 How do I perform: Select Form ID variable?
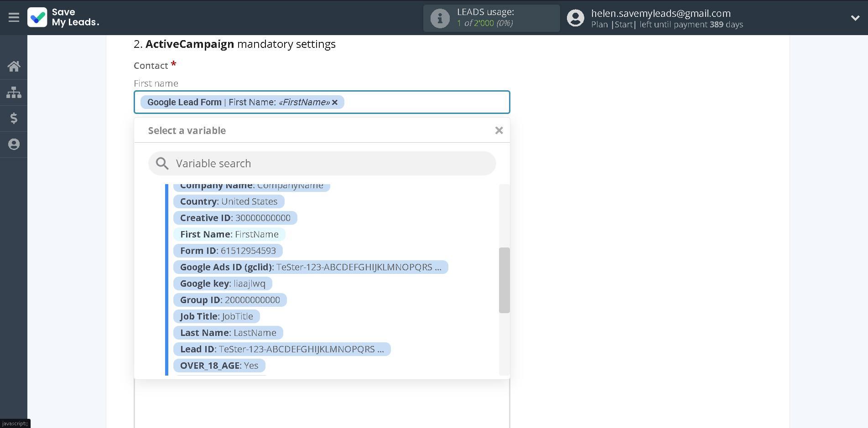[x=228, y=251]
